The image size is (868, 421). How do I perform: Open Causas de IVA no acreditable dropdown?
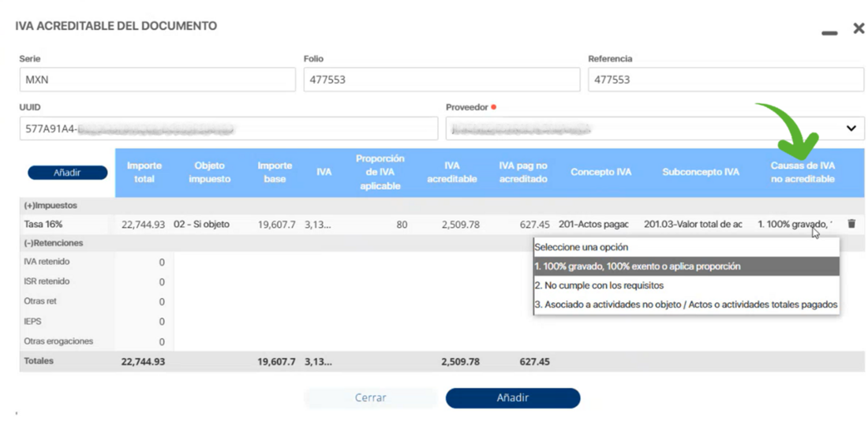pos(794,225)
